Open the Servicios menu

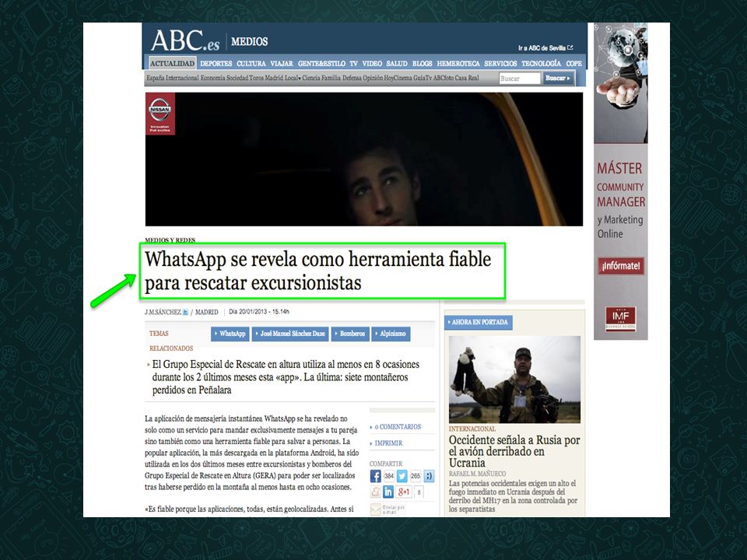coord(500,63)
